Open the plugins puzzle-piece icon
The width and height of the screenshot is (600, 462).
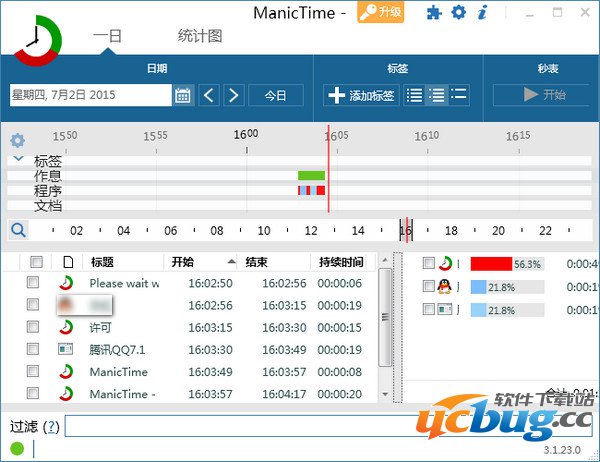(x=434, y=13)
